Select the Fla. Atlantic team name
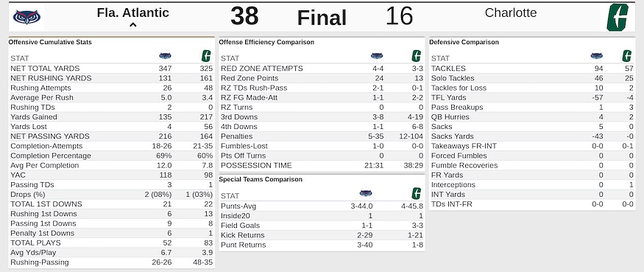644x272 pixels. click(132, 13)
